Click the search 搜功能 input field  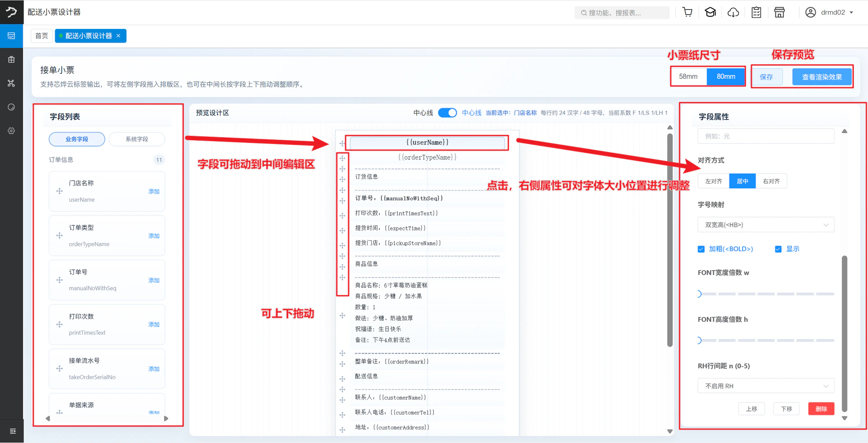tap(622, 13)
